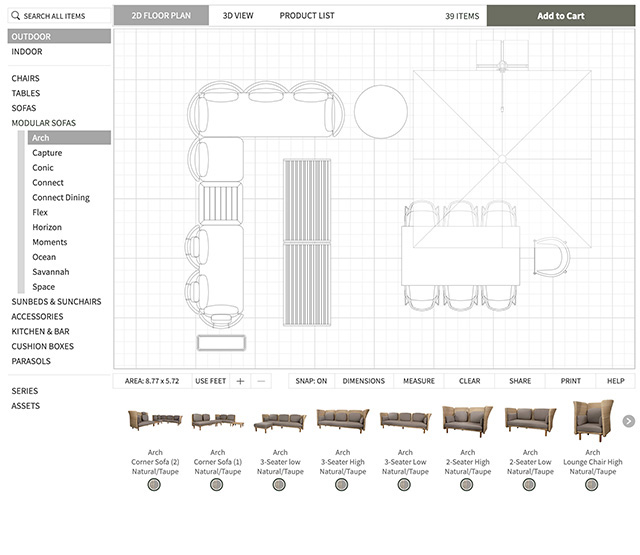Switch to the 3D VIEW tab
Viewport: 640px width, 555px height.
click(x=238, y=16)
